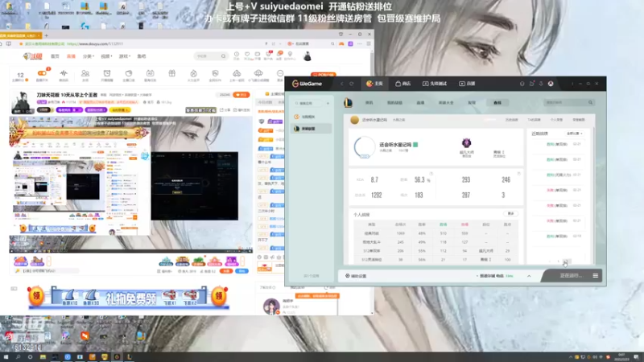The height and width of the screenshot is (362, 644).
Task: Expand Douyu 分类 category dropdown
Action: (89, 56)
